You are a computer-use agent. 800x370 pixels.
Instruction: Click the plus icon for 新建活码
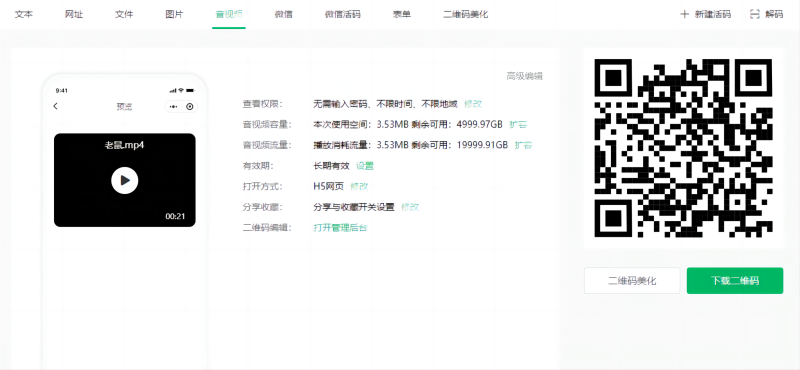coord(684,14)
